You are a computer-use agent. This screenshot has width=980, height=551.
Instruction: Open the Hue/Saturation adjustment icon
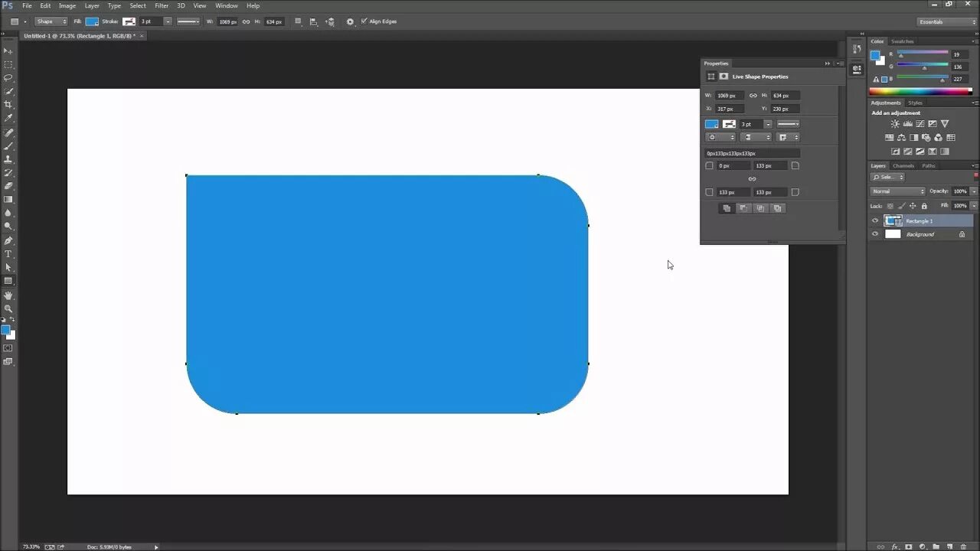pos(890,136)
